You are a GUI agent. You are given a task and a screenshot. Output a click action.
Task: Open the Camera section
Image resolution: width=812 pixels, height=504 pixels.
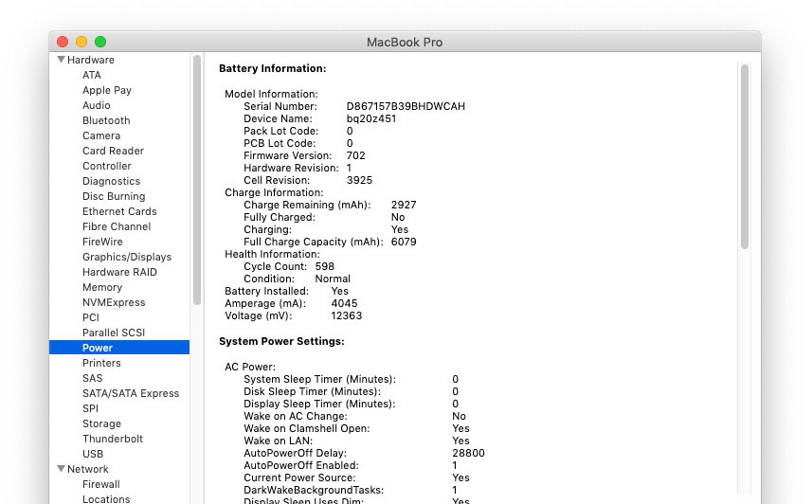101,135
